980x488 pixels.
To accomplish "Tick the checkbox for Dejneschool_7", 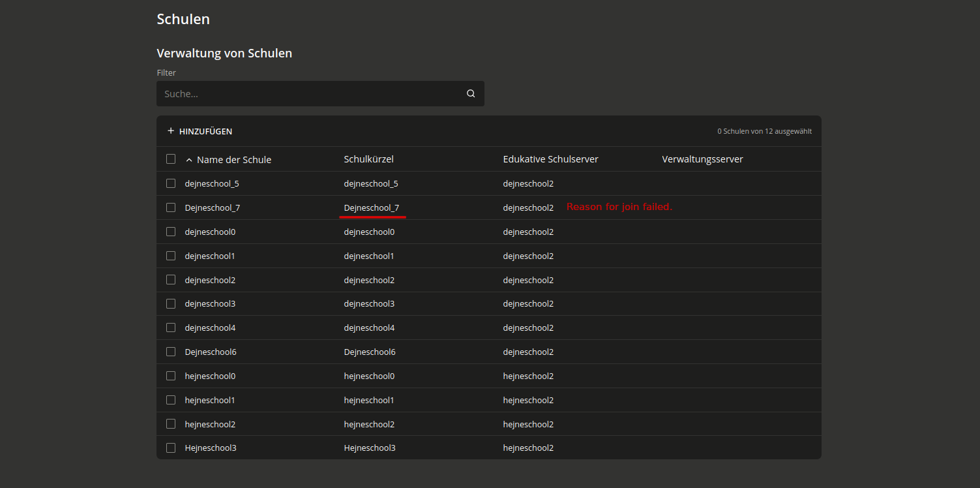I will coord(171,207).
